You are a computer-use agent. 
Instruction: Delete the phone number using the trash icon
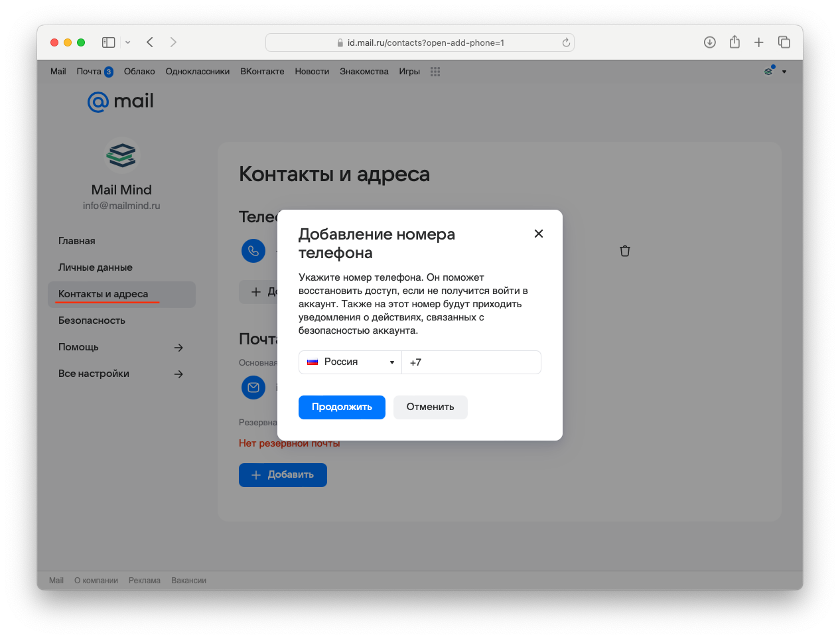624,251
